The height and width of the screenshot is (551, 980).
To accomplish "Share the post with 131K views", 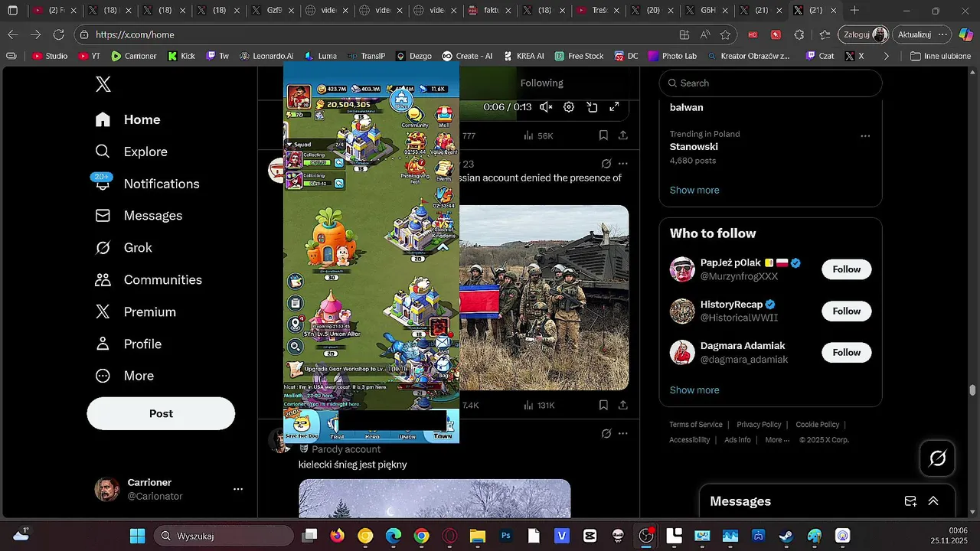I will (x=623, y=405).
